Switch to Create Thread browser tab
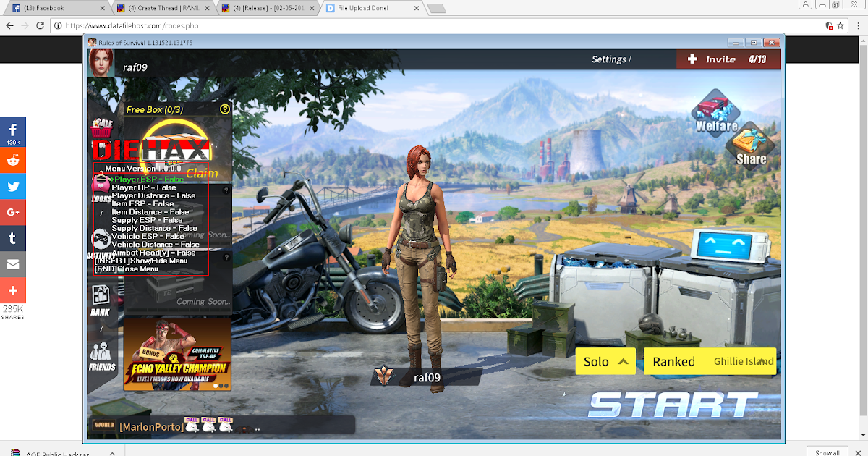This screenshot has height=456, width=868. tap(163, 8)
